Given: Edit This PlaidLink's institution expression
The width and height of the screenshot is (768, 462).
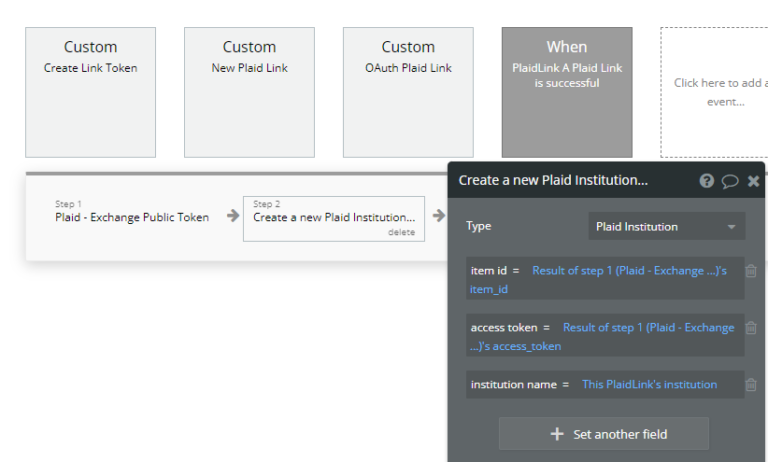Looking at the screenshot, I should 649,385.
